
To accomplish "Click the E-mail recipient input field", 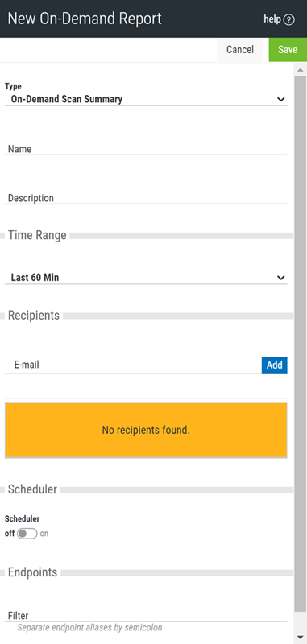I will coord(133,365).
